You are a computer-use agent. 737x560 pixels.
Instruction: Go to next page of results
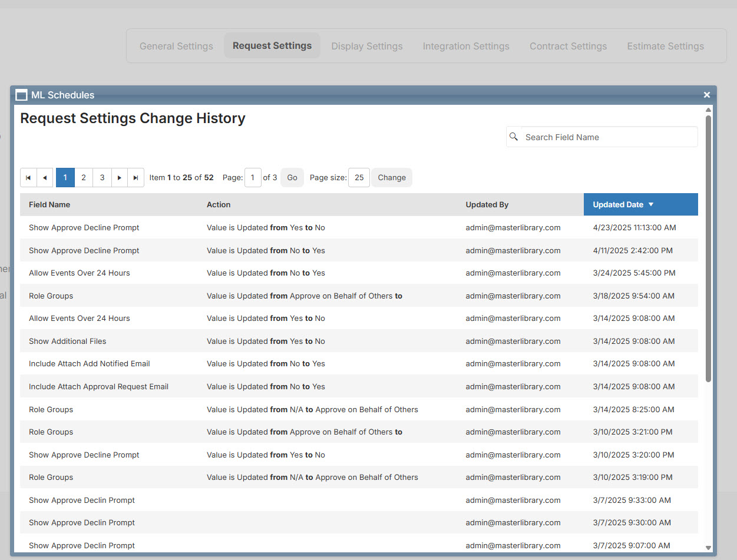tap(120, 178)
